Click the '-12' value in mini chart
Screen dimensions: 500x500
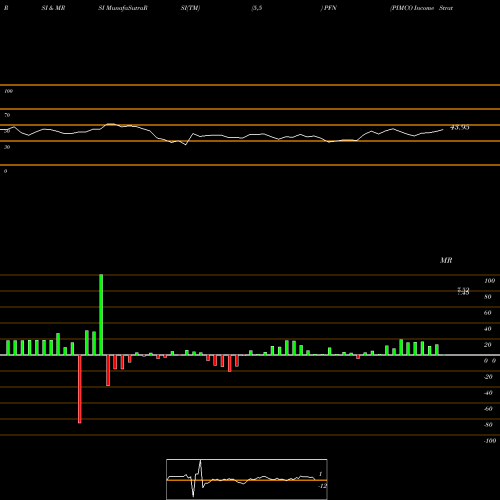[x=322, y=486]
